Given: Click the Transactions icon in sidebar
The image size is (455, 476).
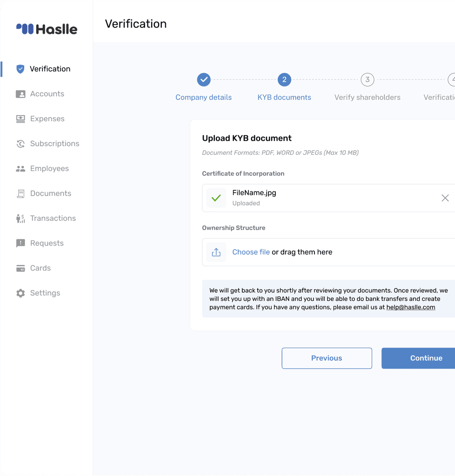Looking at the screenshot, I should [20, 218].
